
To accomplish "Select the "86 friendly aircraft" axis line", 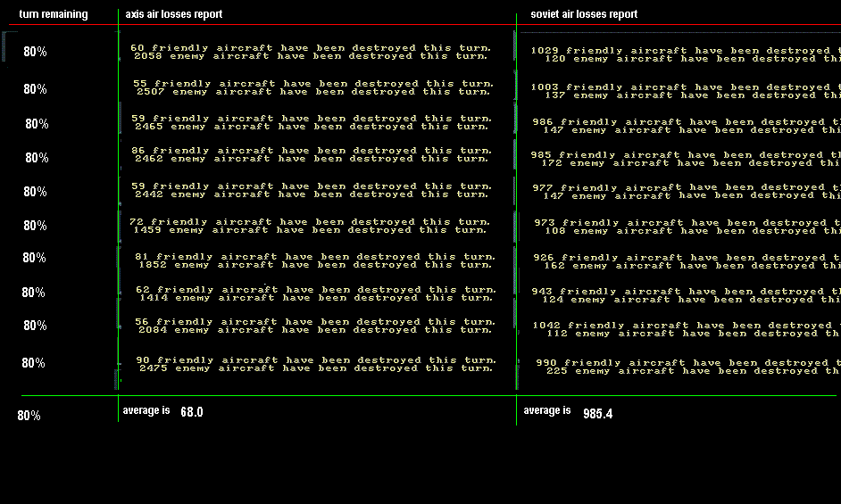I will pos(312,151).
